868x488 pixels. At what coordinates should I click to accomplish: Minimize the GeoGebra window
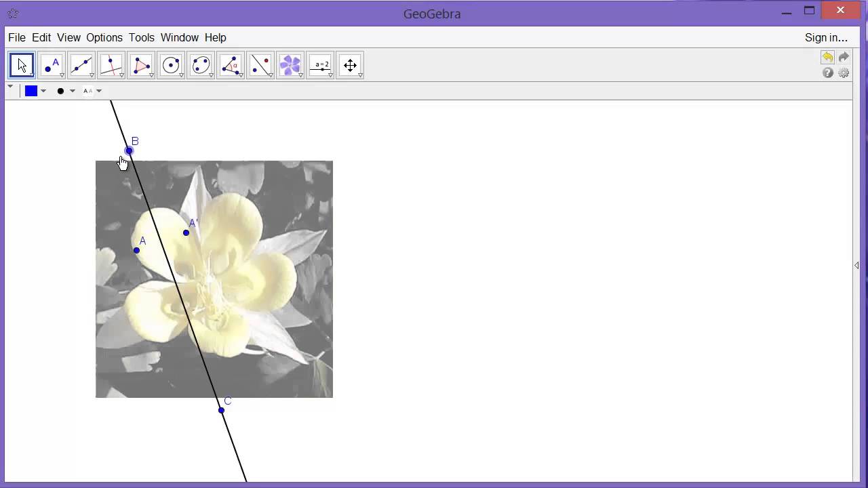click(787, 12)
